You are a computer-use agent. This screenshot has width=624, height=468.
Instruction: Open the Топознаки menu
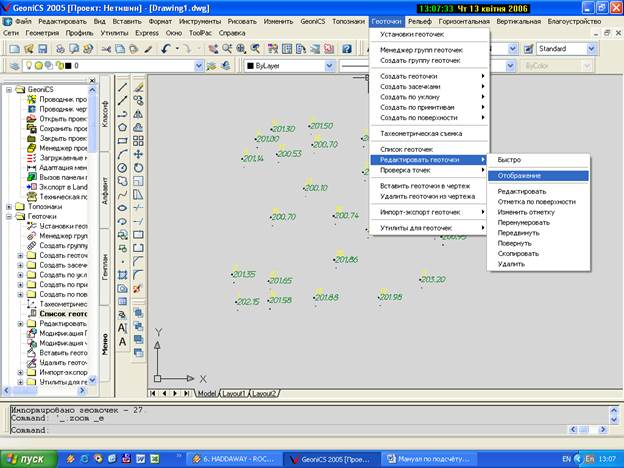click(x=348, y=21)
